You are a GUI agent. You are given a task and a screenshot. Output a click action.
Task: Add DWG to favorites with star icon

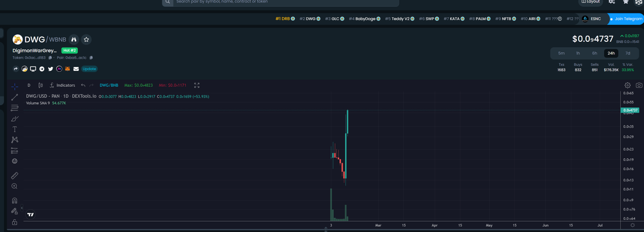pos(86,40)
